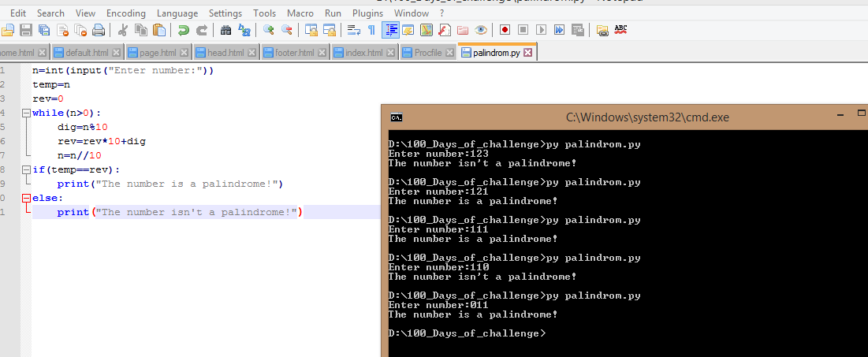Click the Zoom Out magnifier icon
Screen dimensions: 868x357
[x=287, y=30]
